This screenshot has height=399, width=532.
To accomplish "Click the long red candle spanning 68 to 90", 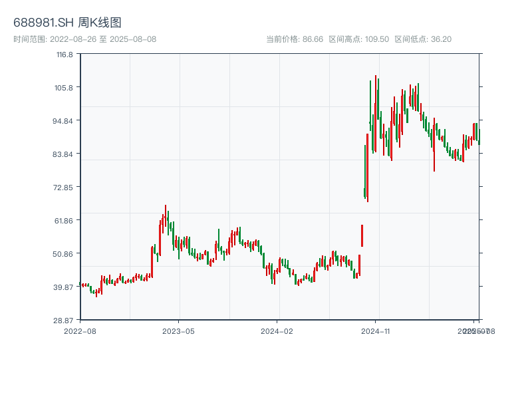I will coord(367,168).
